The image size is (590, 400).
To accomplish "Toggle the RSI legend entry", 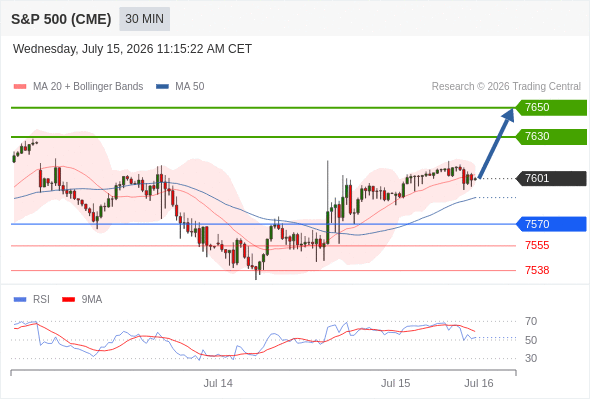I will click(x=32, y=300).
